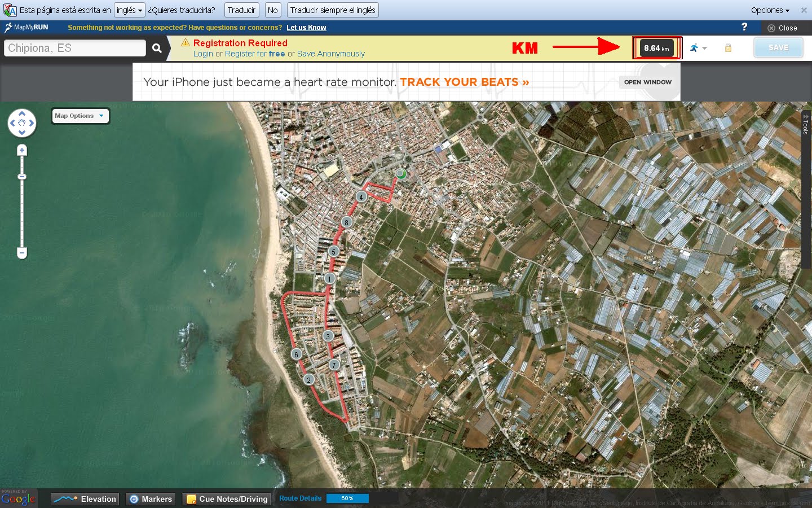Screen dimensions: 812x508
Task: Click Traducir siempre el inglés
Action: pos(333,10)
